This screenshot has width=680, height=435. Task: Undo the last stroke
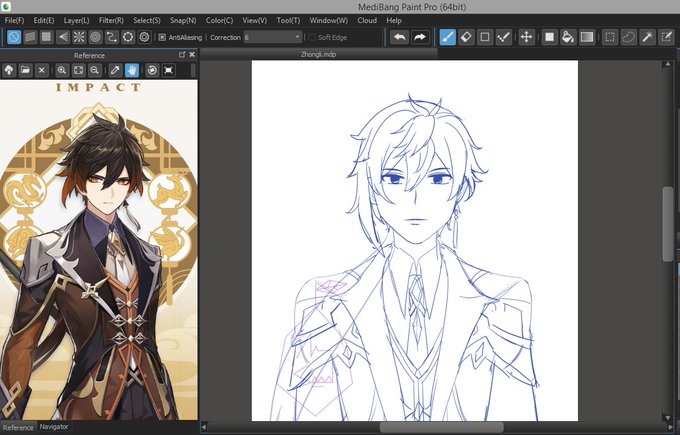tap(399, 37)
